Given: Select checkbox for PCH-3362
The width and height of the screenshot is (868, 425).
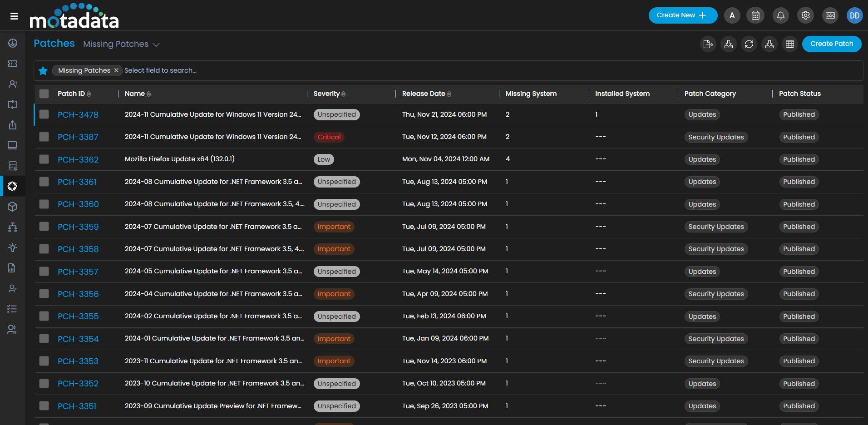Looking at the screenshot, I should (44, 159).
